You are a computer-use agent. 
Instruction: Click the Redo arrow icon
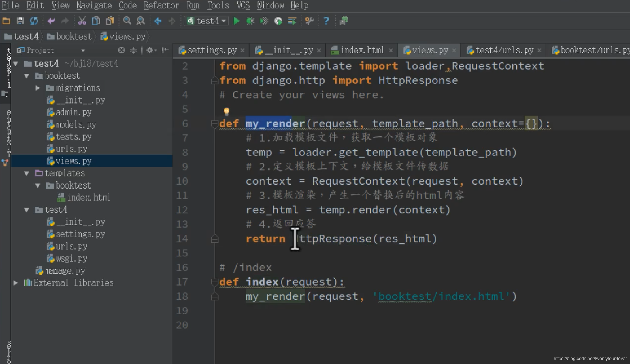click(65, 21)
